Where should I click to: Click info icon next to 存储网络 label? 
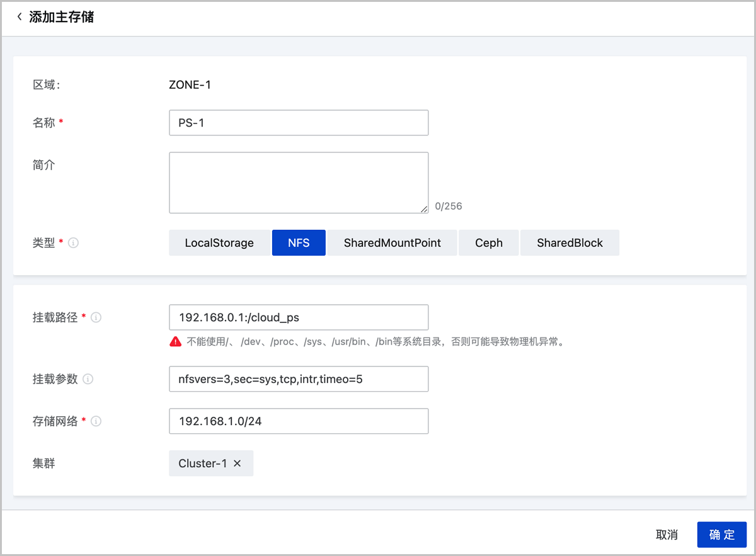(96, 421)
